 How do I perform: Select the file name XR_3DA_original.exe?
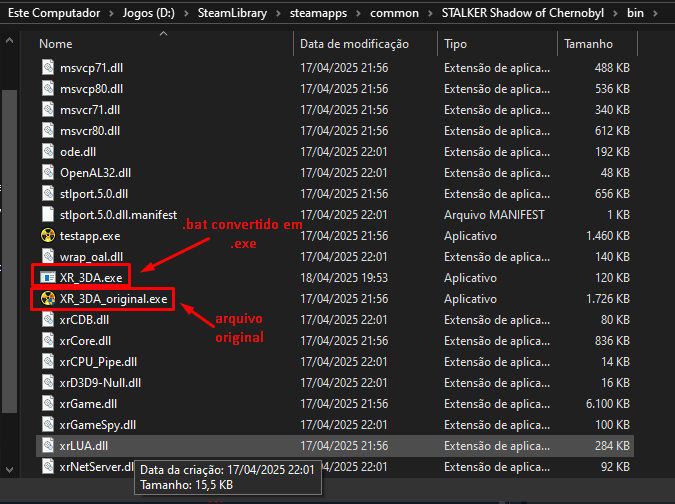(x=114, y=298)
